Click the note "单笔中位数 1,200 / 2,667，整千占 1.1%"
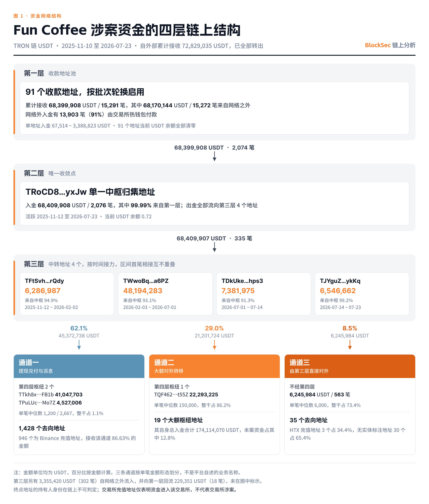The image size is (429, 504). click(61, 413)
